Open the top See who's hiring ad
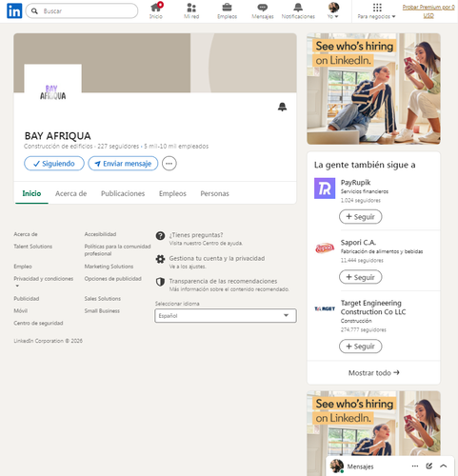Screen dimensions: 458x476 [x=373, y=89]
